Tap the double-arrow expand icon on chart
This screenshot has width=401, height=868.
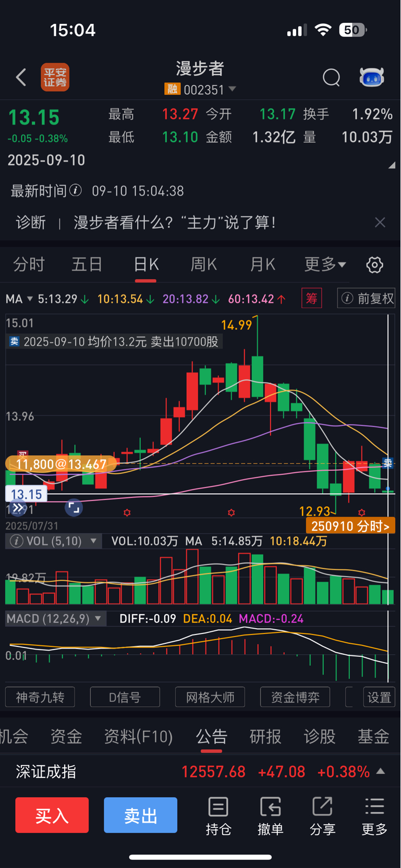[18, 508]
